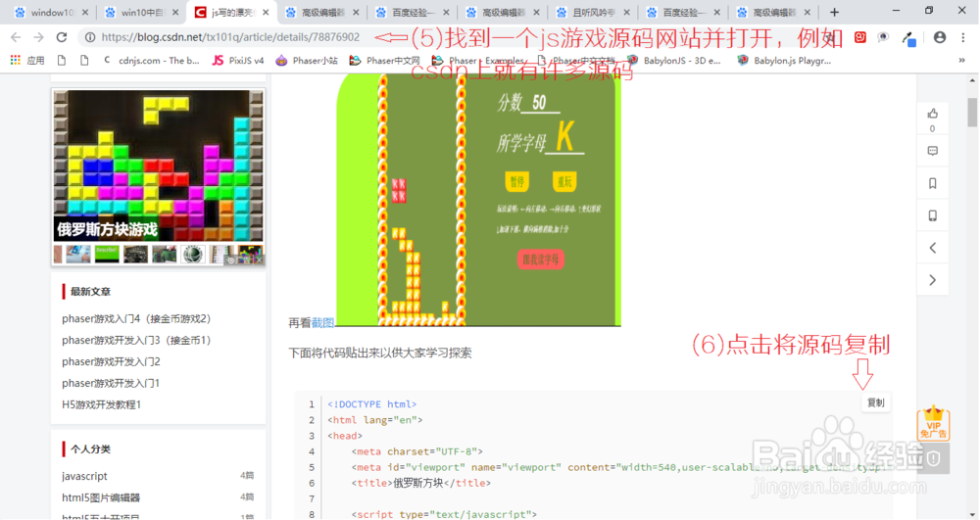Open article phaser游戏入门4（接金币游戏2）
The width and height of the screenshot is (980, 520).
(x=136, y=318)
